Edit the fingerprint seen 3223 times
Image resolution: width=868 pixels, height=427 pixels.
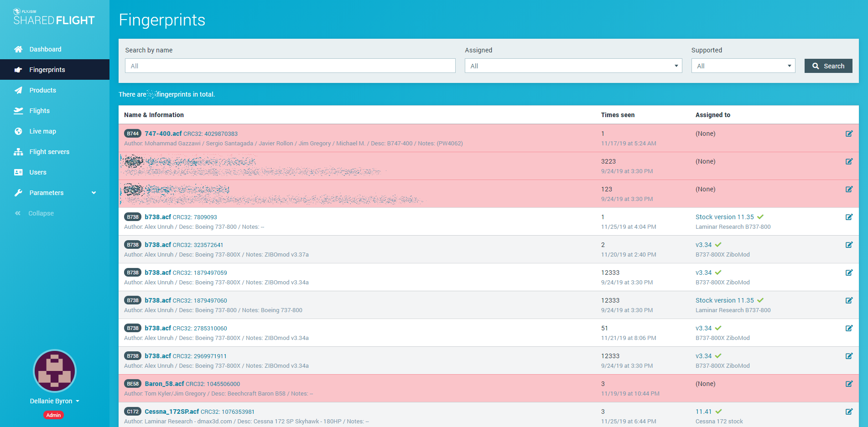[x=849, y=161]
